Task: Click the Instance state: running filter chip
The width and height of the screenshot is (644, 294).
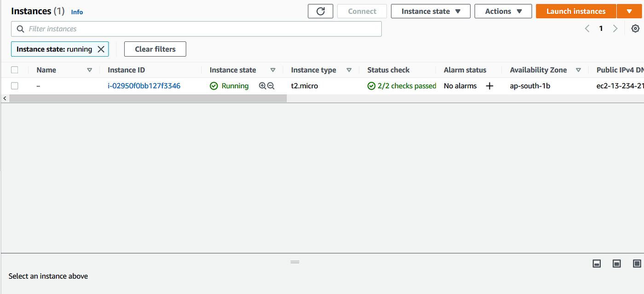Action: click(60, 49)
